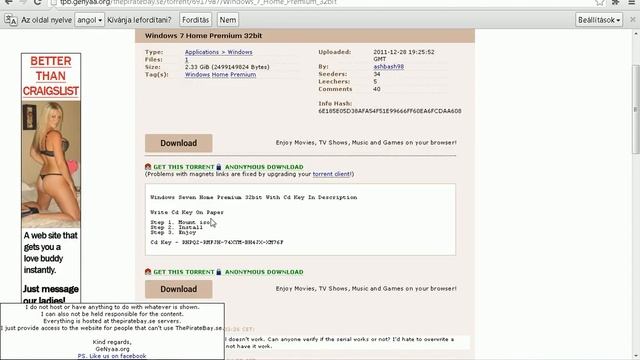Click the lower magnet icon beside GET THIS TORRENT
640x360 pixels.
click(148, 271)
